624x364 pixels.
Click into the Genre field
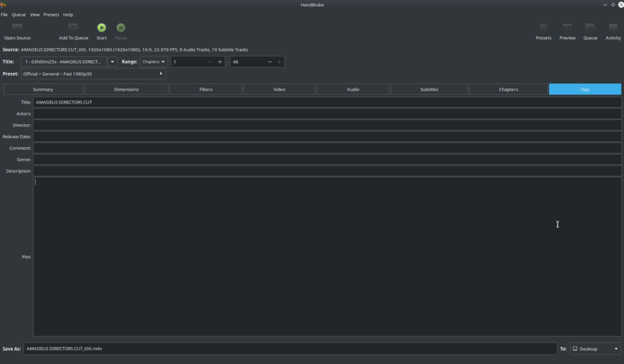[x=327, y=159]
